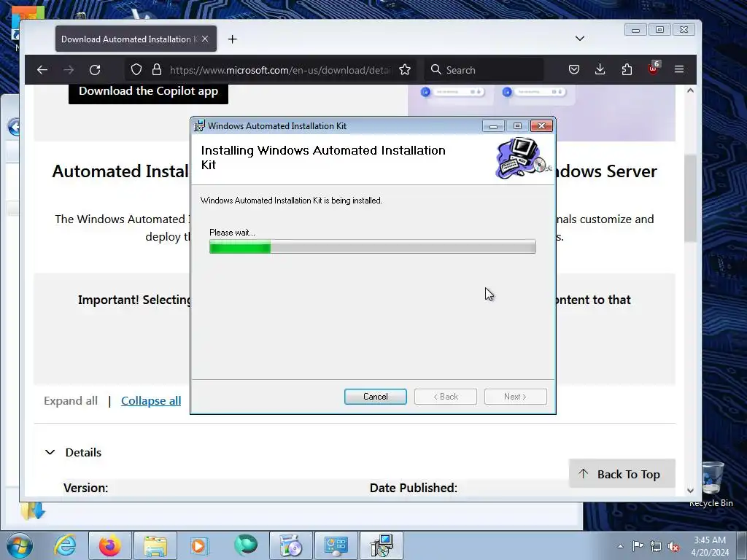
Task: Click the Firefox URL address field
Action: coord(280,70)
